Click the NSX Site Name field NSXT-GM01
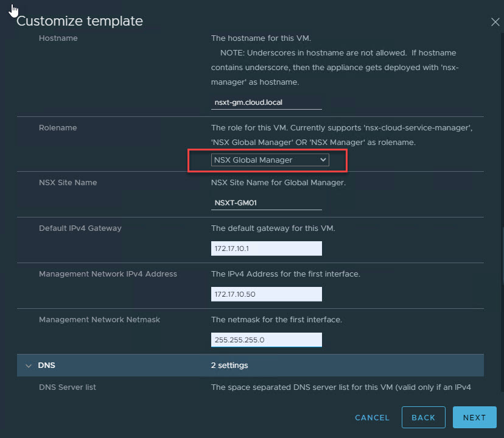The width and height of the screenshot is (504, 438). (267, 203)
